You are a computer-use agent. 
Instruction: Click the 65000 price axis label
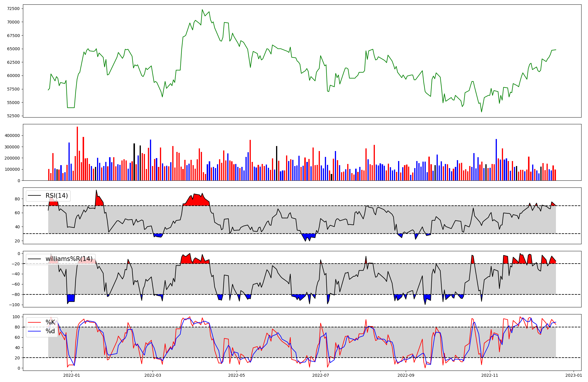(x=13, y=49)
